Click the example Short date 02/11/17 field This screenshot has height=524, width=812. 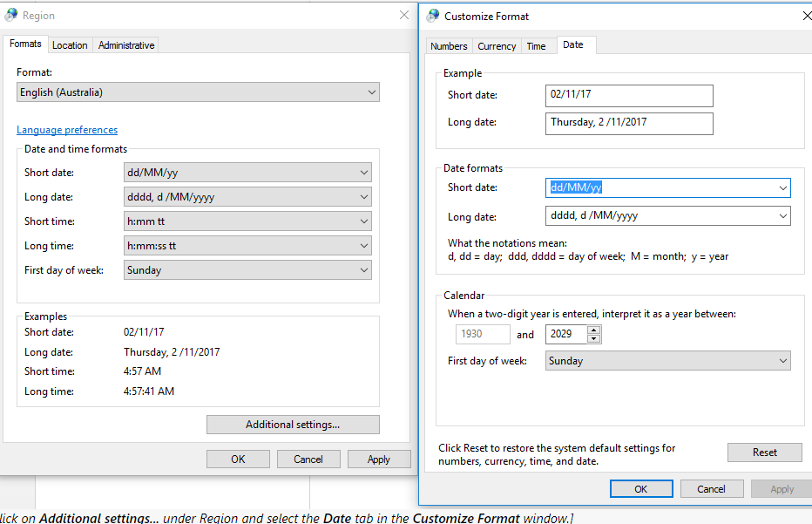[629, 95]
